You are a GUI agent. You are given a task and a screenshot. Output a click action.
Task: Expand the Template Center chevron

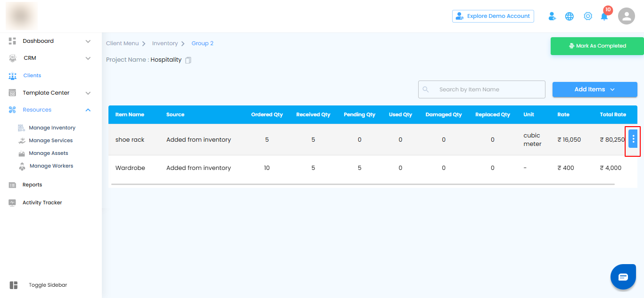coord(88,93)
